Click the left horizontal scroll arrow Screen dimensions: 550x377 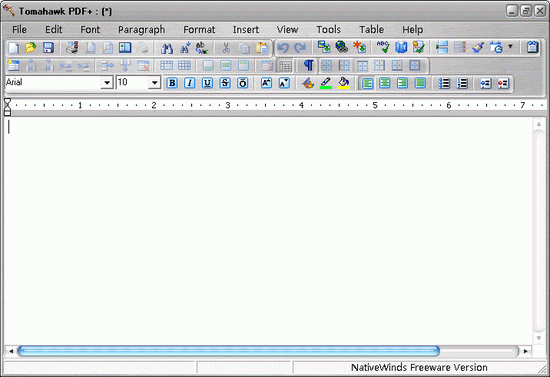point(11,351)
